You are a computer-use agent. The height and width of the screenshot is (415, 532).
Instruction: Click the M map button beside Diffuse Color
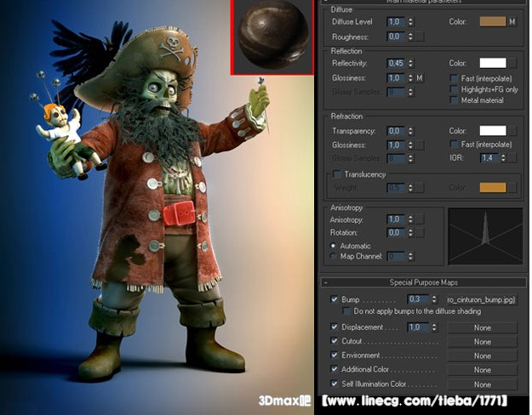point(512,22)
